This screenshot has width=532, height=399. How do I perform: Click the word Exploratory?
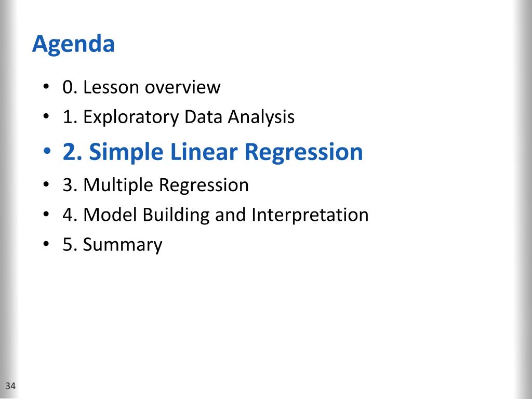click(130, 118)
